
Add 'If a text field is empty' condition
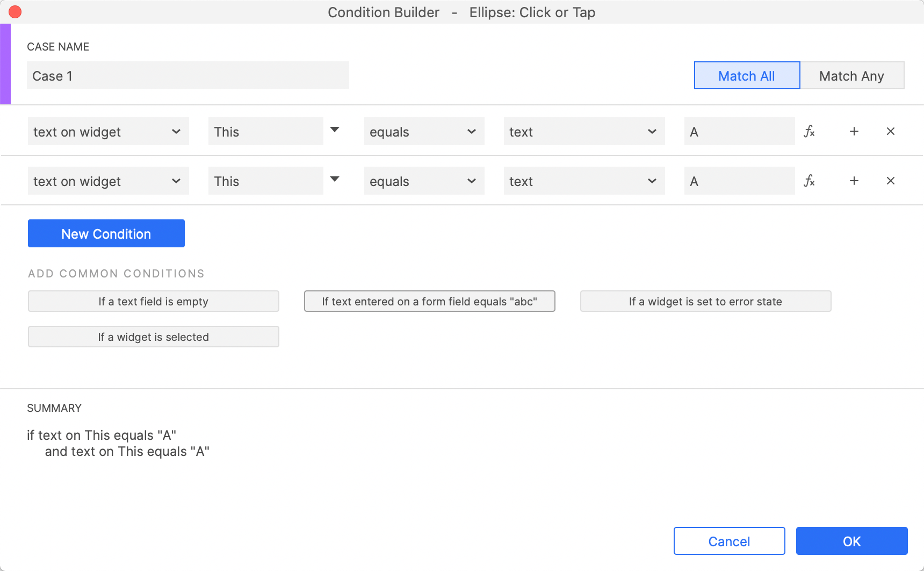point(153,301)
